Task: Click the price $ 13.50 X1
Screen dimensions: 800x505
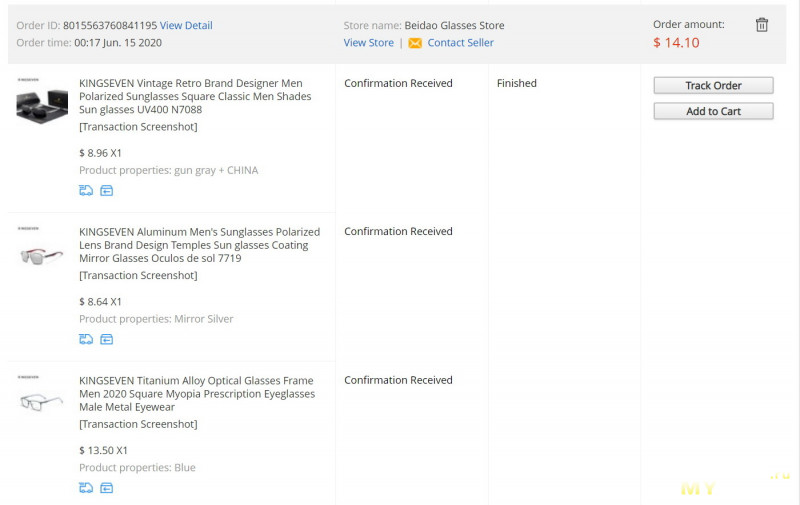Action: [x=103, y=450]
